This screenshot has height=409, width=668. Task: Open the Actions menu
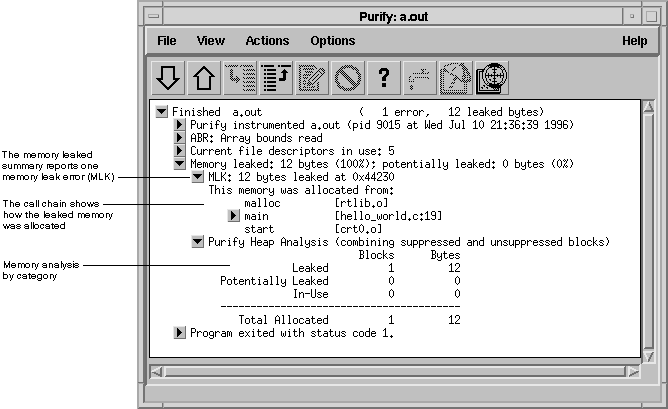(x=267, y=41)
